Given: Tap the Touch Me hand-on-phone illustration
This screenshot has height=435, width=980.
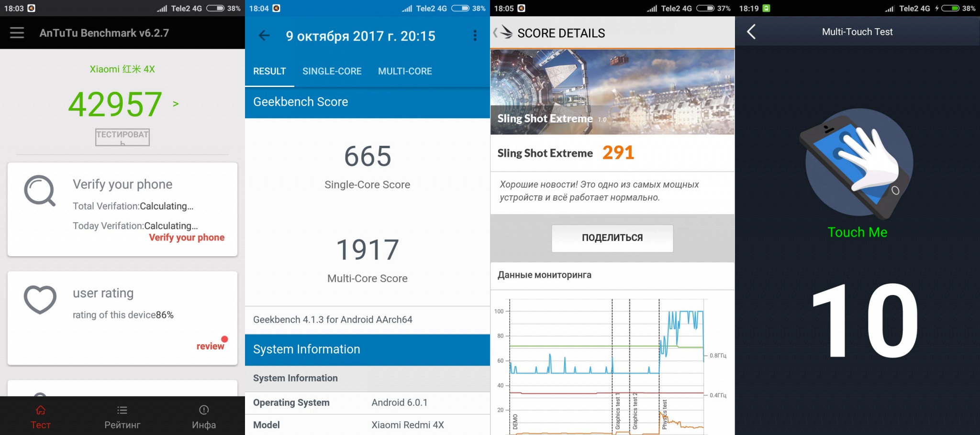Looking at the screenshot, I should point(857,163).
